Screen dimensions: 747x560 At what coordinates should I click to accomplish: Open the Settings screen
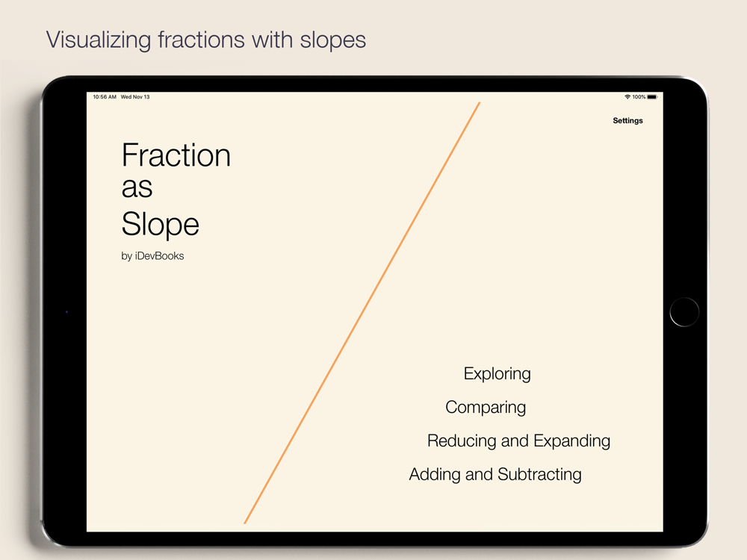tap(627, 121)
